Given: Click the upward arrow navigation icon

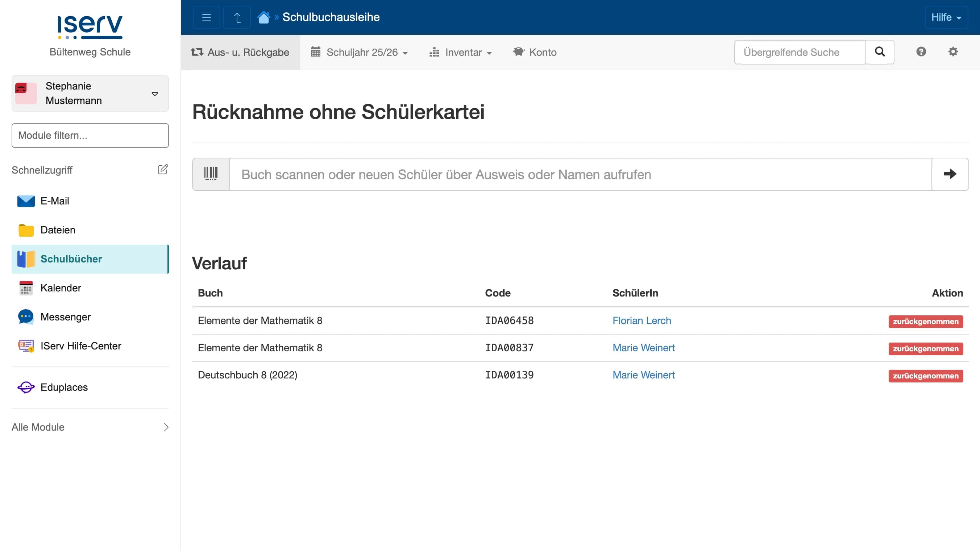Looking at the screenshot, I should click(x=237, y=17).
